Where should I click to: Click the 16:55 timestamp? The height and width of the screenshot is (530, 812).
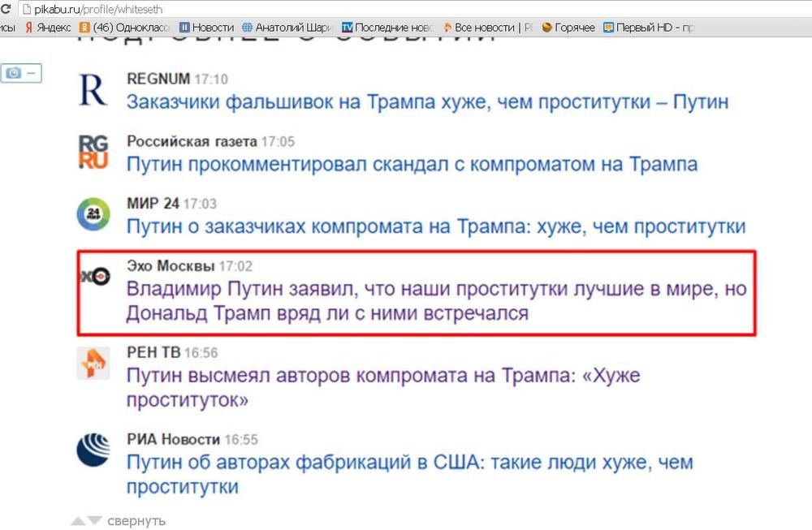[241, 440]
